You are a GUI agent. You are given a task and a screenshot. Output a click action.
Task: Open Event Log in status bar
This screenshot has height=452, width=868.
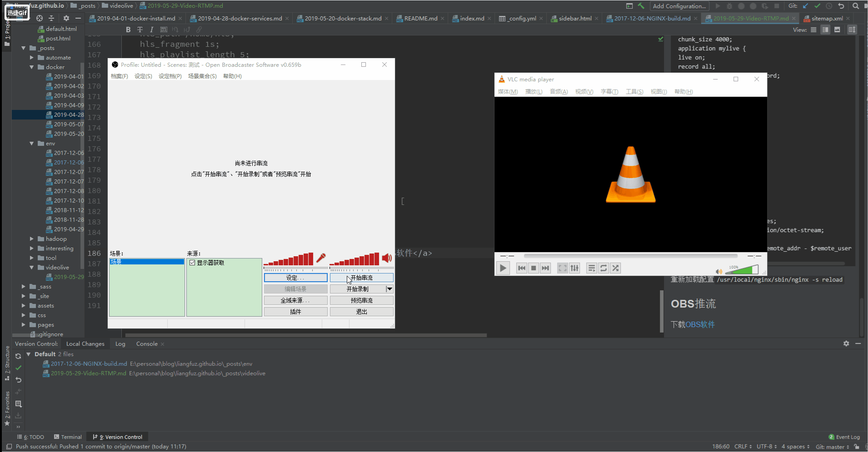click(x=844, y=437)
